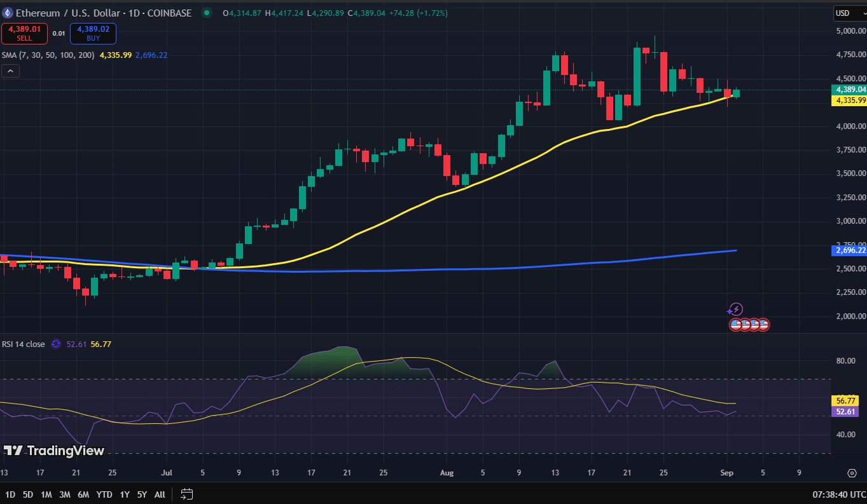Select the 1D time range
This screenshot has height=504, width=867.
[x=10, y=494]
